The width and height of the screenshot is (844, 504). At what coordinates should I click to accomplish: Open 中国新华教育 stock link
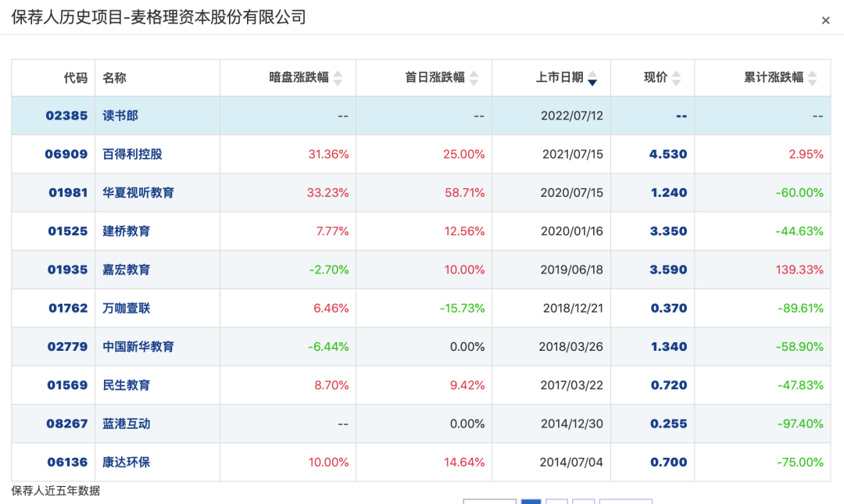point(138,347)
